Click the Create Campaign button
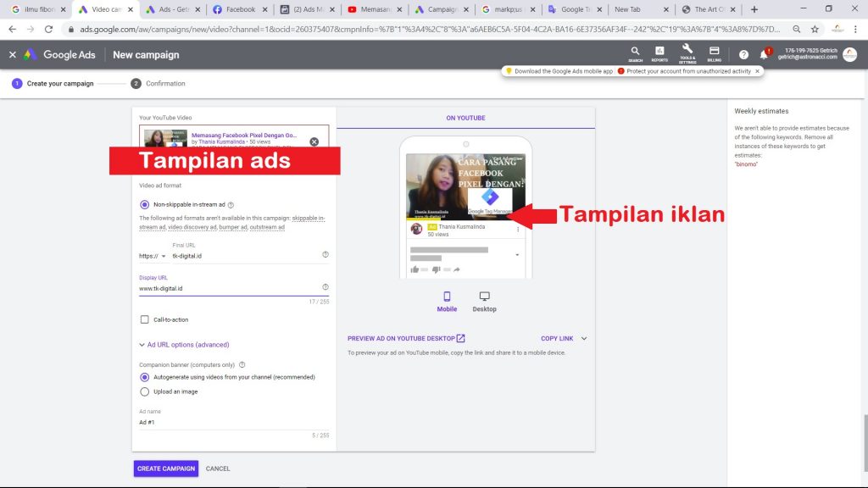The height and width of the screenshot is (488, 868). click(x=165, y=469)
